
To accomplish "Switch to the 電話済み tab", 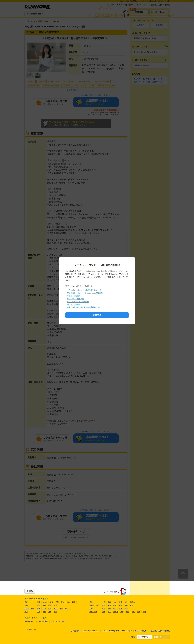I will point(159,25).
